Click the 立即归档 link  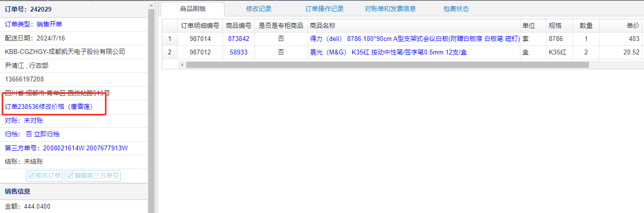[x=47, y=134]
